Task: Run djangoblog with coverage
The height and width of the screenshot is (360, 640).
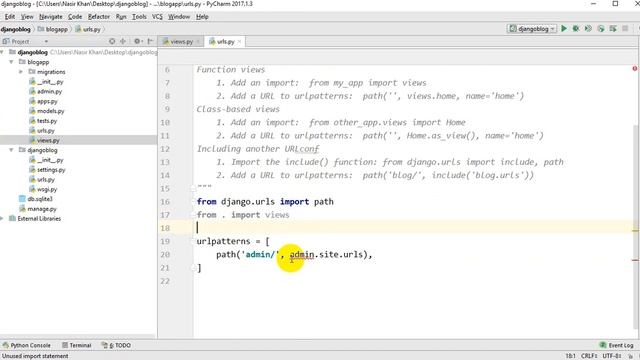Action: [x=588, y=29]
